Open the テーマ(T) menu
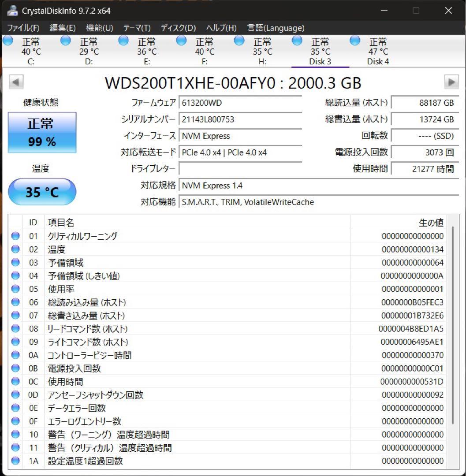466x476 pixels. 137,28
